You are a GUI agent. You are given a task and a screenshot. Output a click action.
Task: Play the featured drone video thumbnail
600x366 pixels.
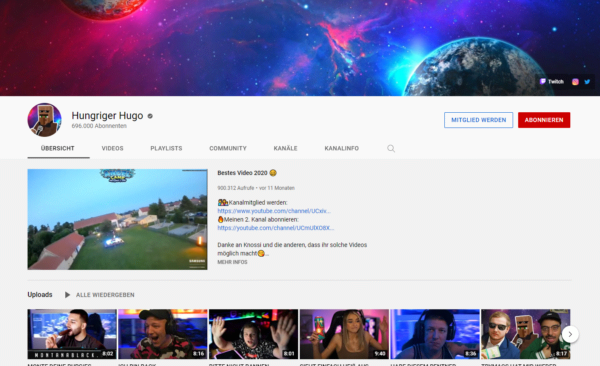point(117,219)
